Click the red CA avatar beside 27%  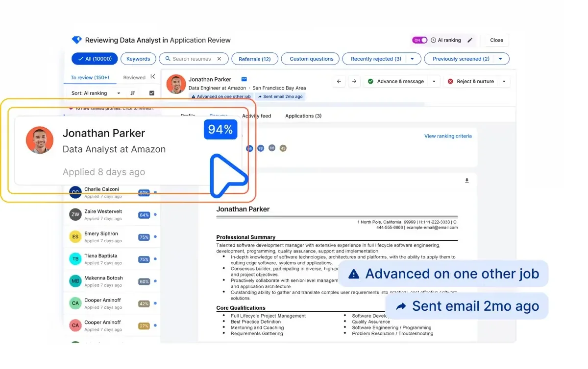pyautogui.click(x=75, y=325)
